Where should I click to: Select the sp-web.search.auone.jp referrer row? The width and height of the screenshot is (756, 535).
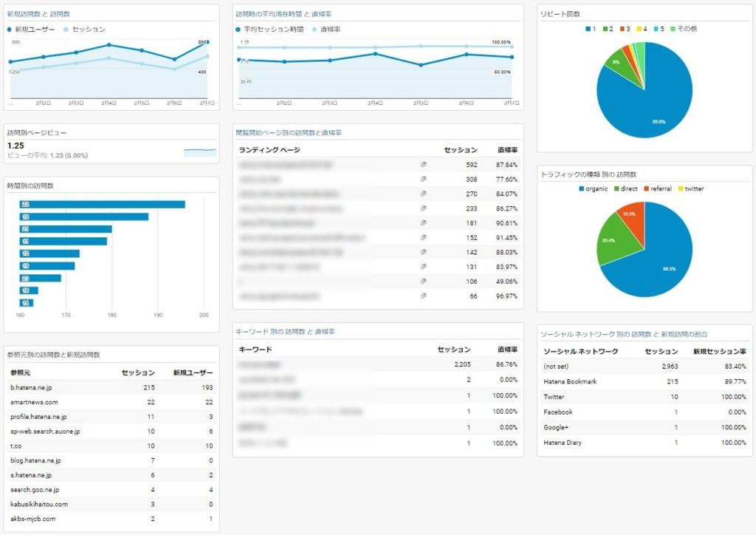[x=111, y=432]
